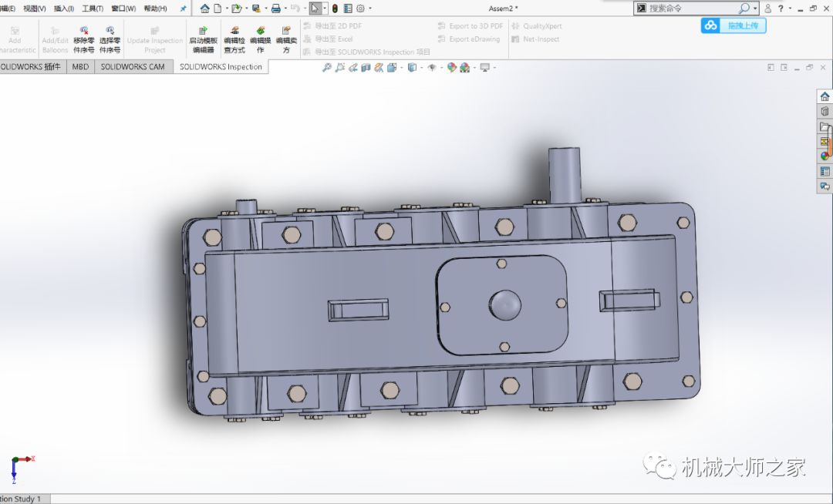Open the Design Library in the task pane
Image resolution: width=833 pixels, height=504 pixels.
point(825,112)
